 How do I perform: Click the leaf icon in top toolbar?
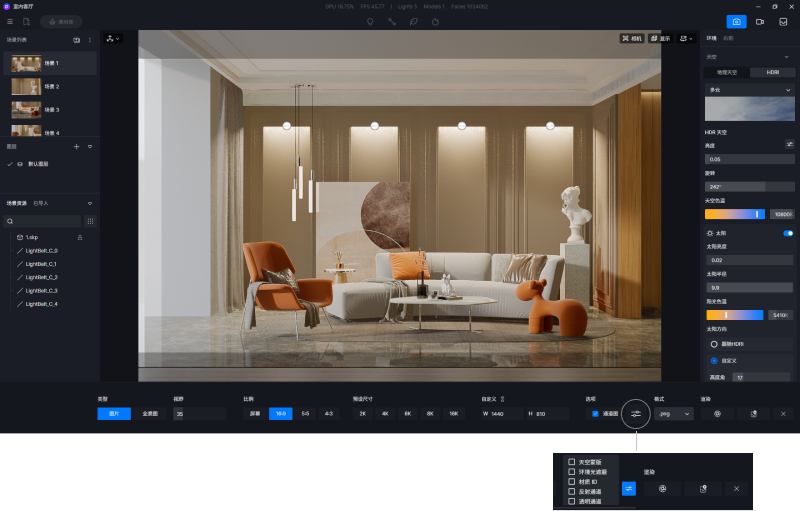pos(414,21)
